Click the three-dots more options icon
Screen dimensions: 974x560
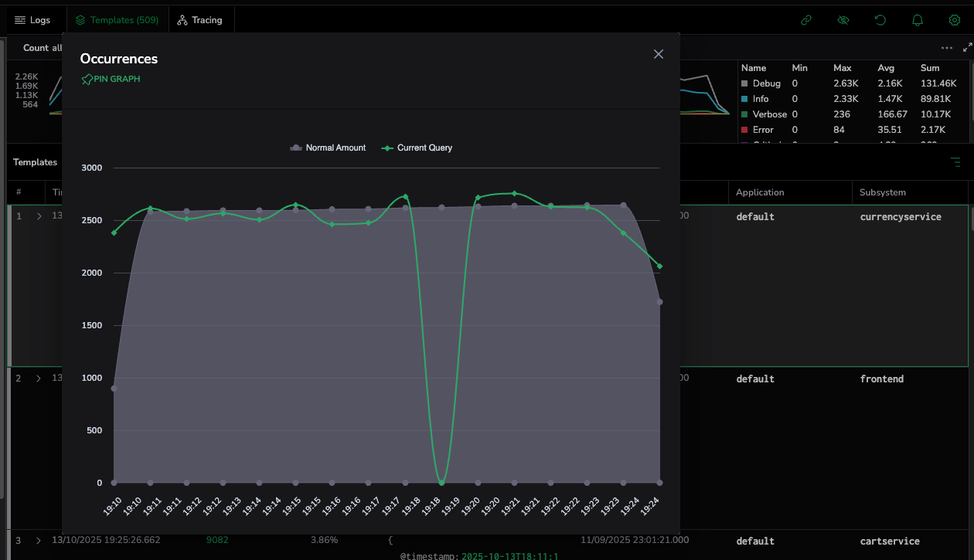pos(947,48)
